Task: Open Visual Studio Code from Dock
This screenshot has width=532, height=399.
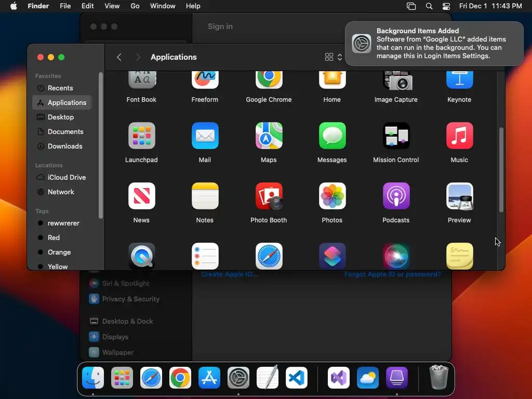Action: 297,378
